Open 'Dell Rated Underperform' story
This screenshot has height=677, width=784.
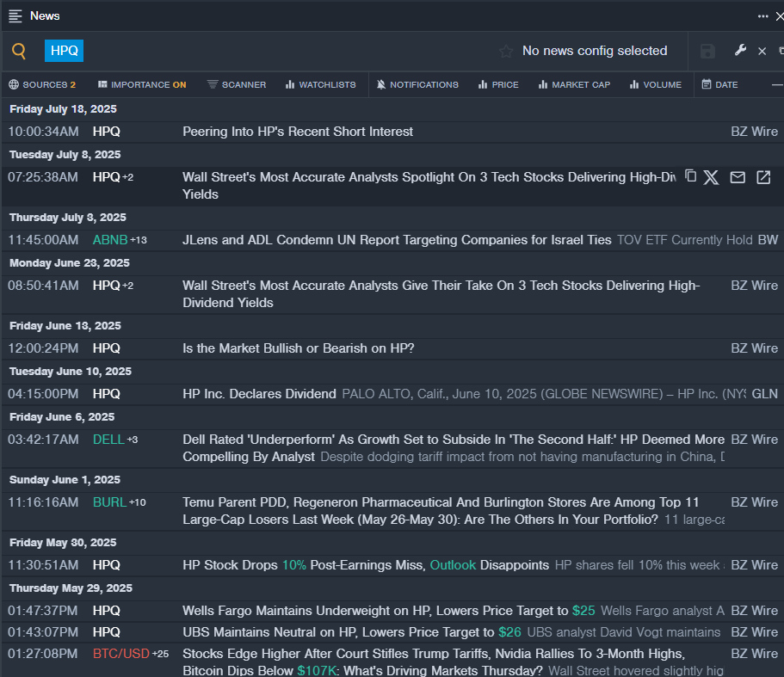pyautogui.click(x=453, y=448)
